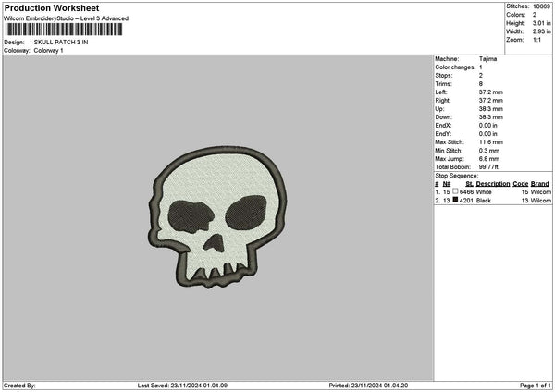Click the Zoom value 1:1

point(536,40)
